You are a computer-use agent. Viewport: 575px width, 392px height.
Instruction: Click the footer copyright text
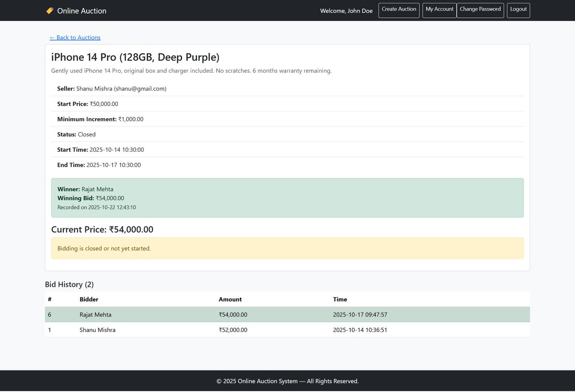click(287, 381)
